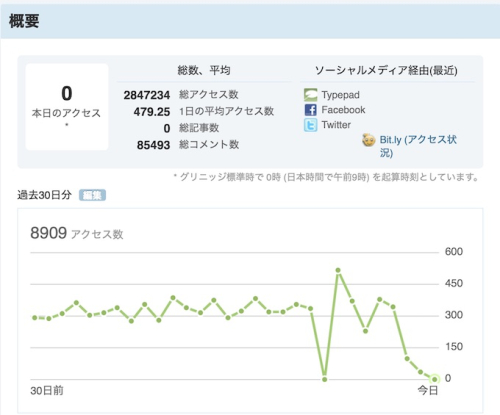
Task: Click the Bit.ly pufferfish icon
Action: (369, 140)
